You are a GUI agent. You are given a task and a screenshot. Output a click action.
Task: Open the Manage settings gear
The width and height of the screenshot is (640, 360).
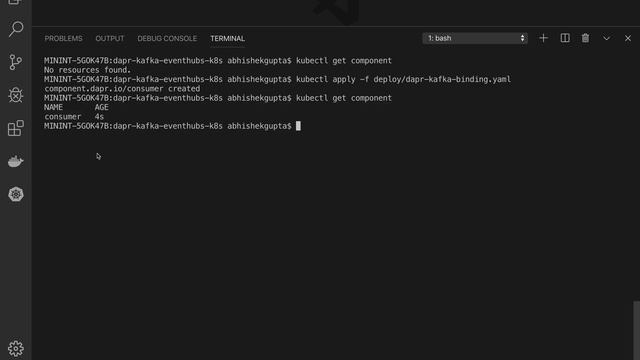[16, 348]
